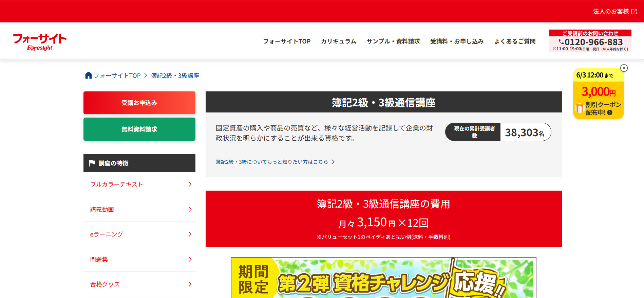This screenshot has width=644, height=298.
Task: Click 簿記2級・3級講座 in the breadcrumb
Action: 175,75
